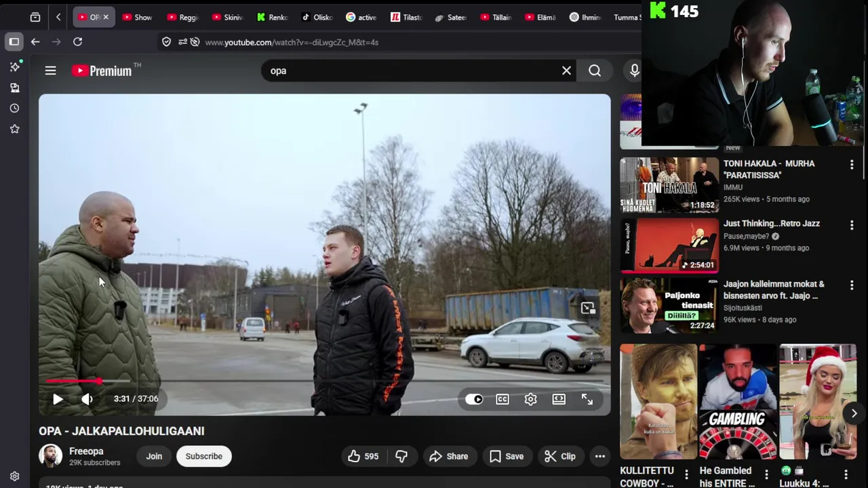Clear the search box with the X
The image size is (868, 488).
tap(566, 70)
